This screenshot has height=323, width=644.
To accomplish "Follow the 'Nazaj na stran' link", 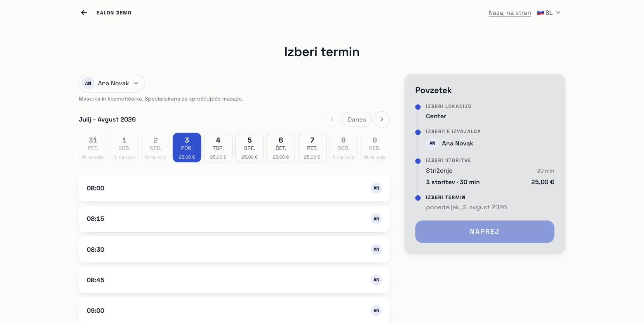I will click(x=510, y=13).
